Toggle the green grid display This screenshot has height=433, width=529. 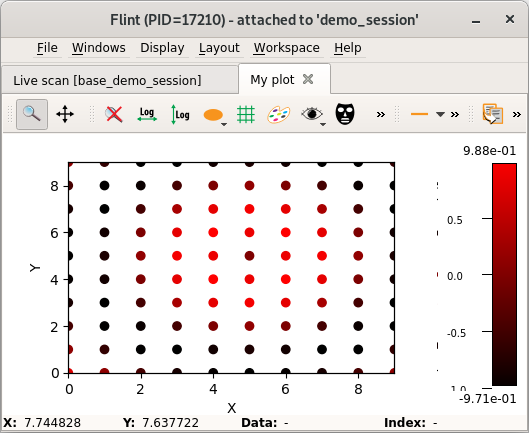(246, 114)
